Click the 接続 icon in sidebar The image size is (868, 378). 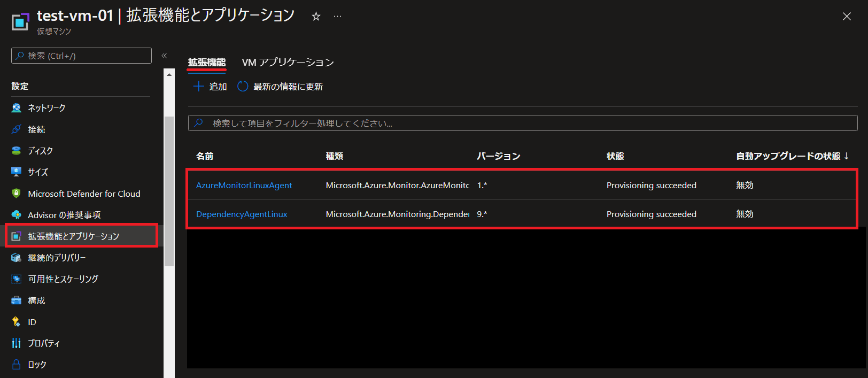pyautogui.click(x=17, y=129)
